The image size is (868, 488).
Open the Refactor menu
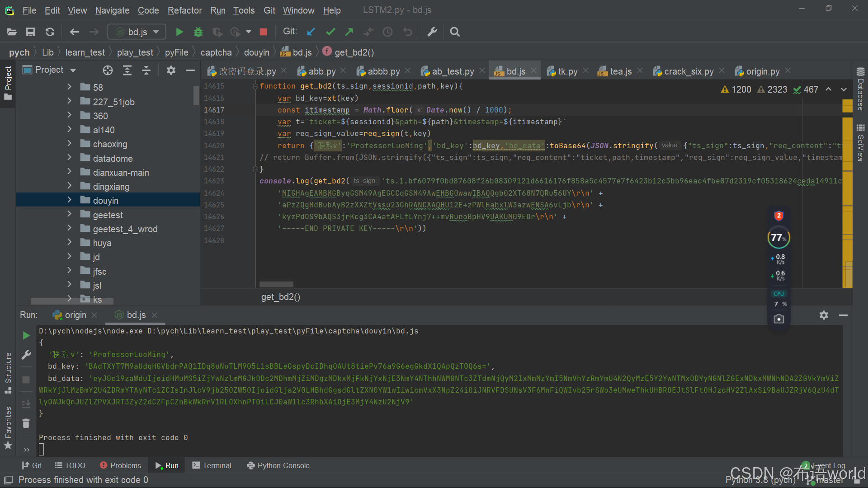(x=184, y=10)
